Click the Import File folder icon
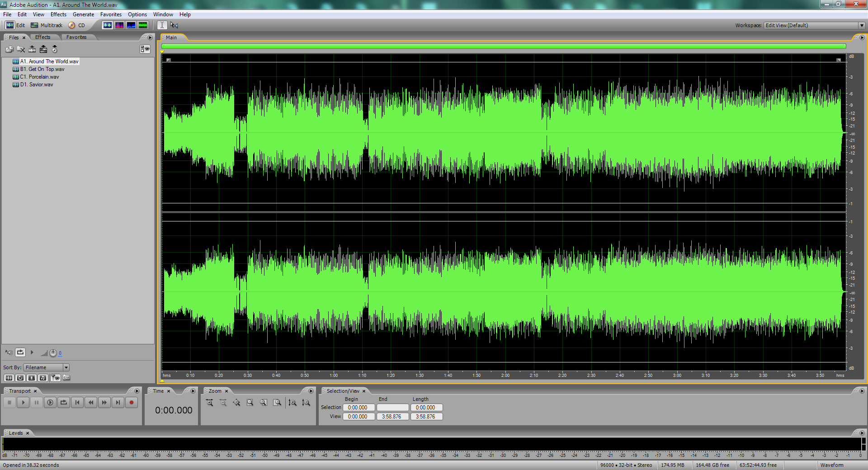Image resolution: width=868 pixels, height=470 pixels. 9,49
